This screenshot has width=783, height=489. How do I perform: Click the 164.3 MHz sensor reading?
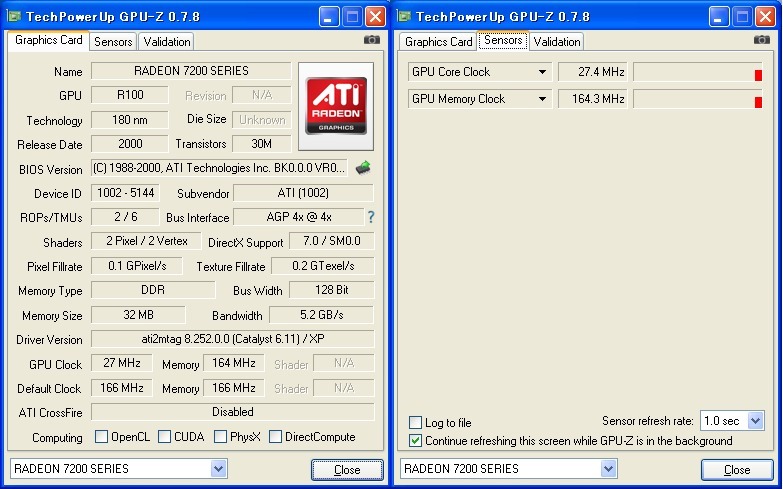pos(593,99)
